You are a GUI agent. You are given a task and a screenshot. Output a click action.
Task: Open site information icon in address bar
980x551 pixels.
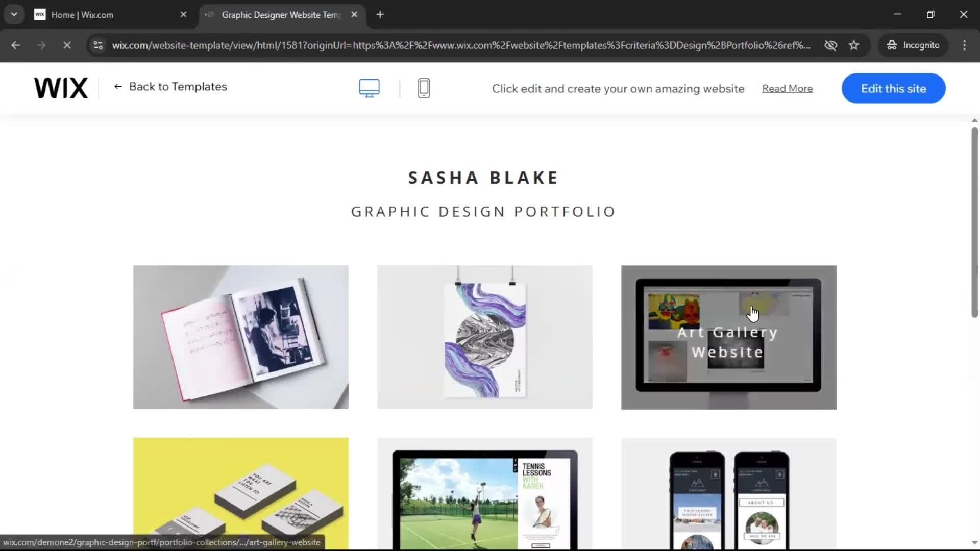[x=98, y=45]
